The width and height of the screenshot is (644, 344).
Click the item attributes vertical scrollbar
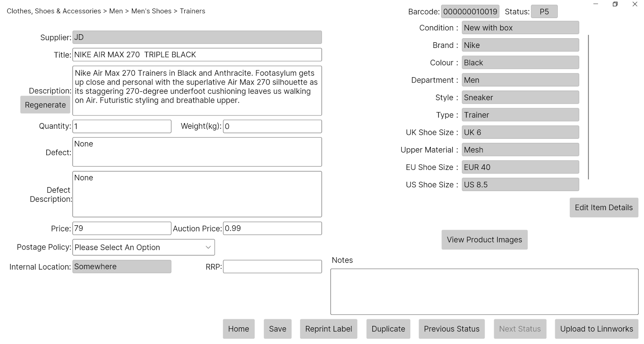pyautogui.click(x=588, y=107)
